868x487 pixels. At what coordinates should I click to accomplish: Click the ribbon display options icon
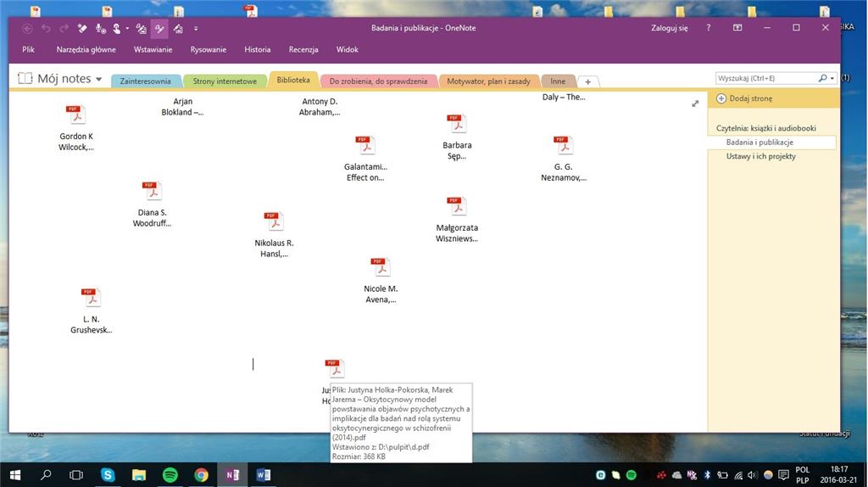(x=737, y=28)
